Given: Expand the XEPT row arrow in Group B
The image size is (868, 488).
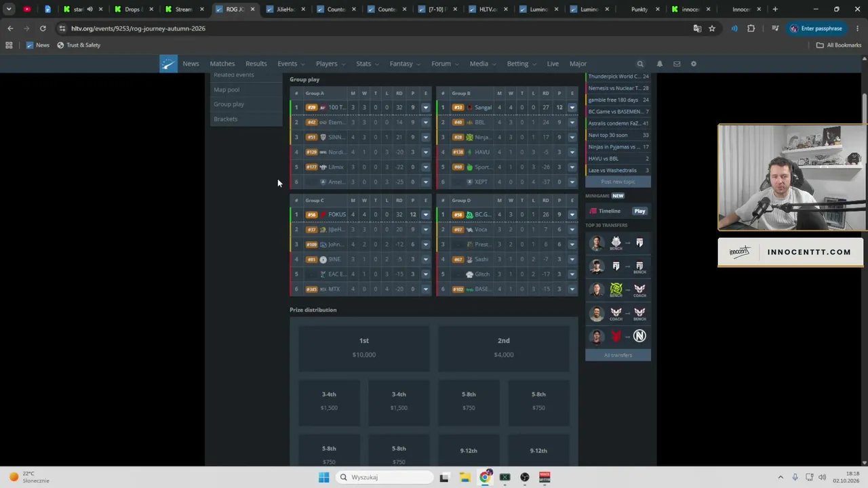Looking at the screenshot, I should coord(572,182).
